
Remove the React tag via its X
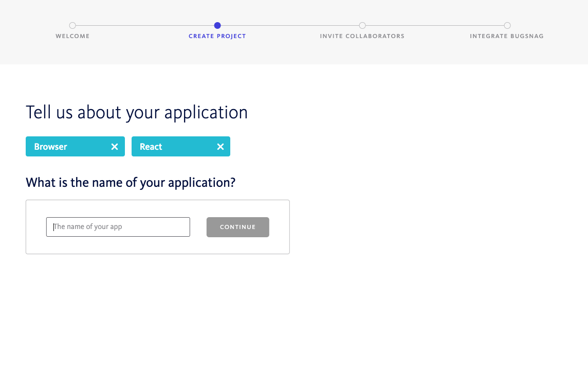pos(220,147)
